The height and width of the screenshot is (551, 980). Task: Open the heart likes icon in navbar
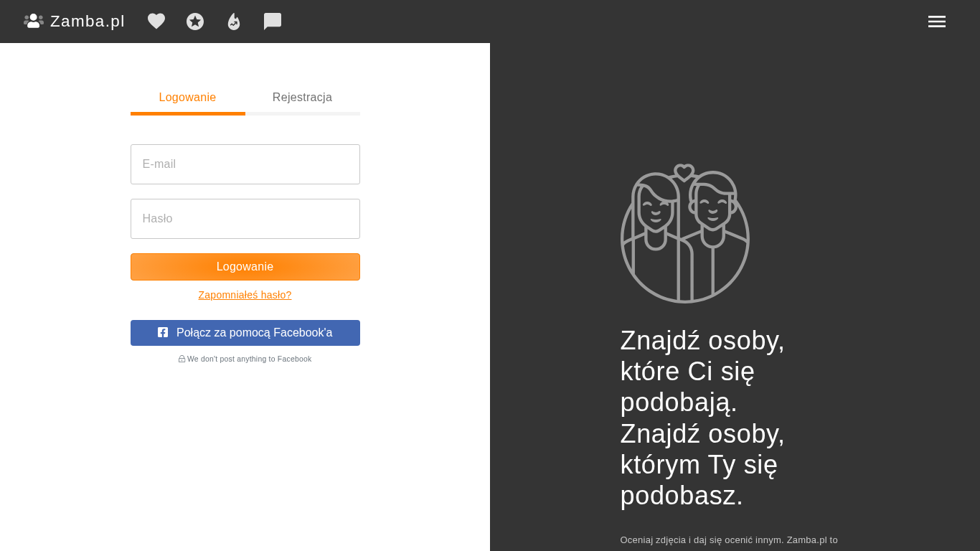coord(156,22)
